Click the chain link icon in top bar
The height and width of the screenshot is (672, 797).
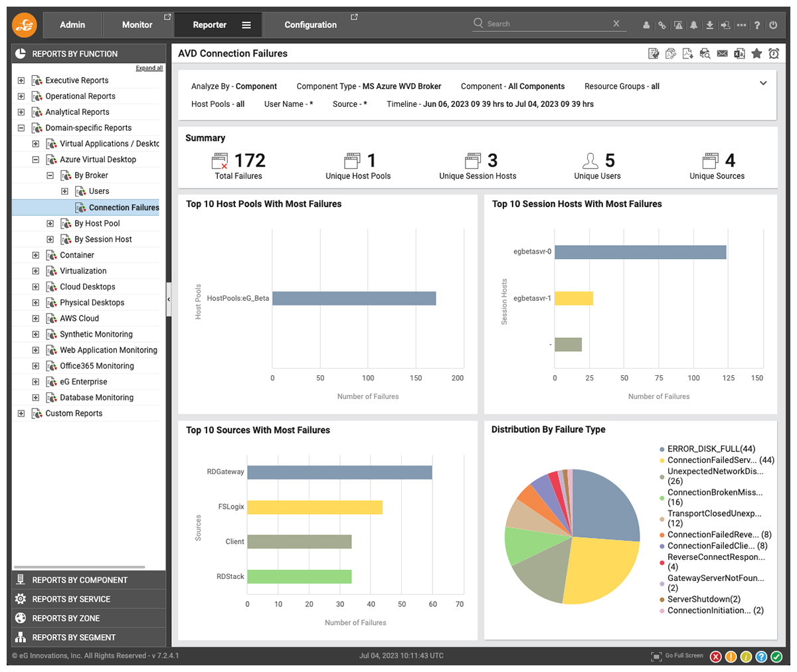pos(662,25)
